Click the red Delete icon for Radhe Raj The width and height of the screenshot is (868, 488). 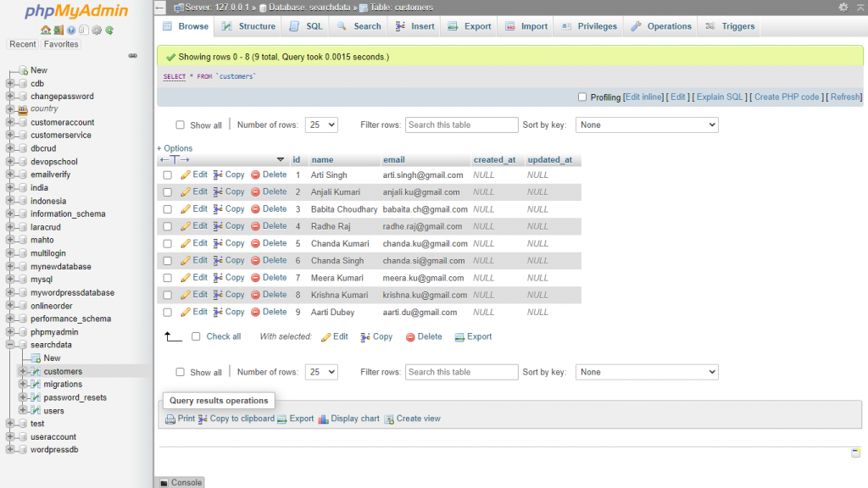(255, 226)
